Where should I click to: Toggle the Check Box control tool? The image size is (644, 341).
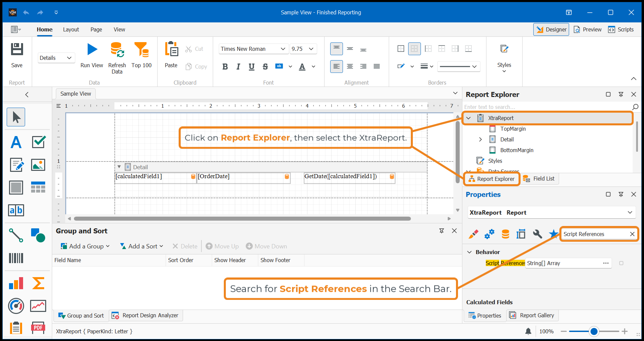pyautogui.click(x=38, y=142)
